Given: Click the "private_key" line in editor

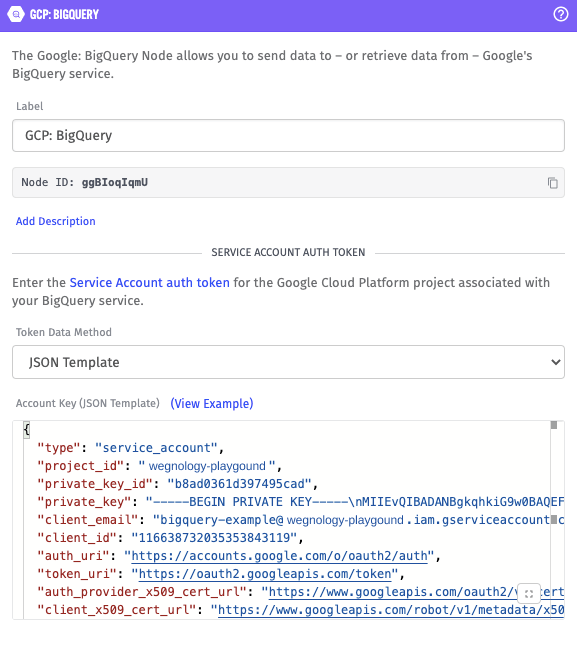Looking at the screenshot, I should coord(300,502).
